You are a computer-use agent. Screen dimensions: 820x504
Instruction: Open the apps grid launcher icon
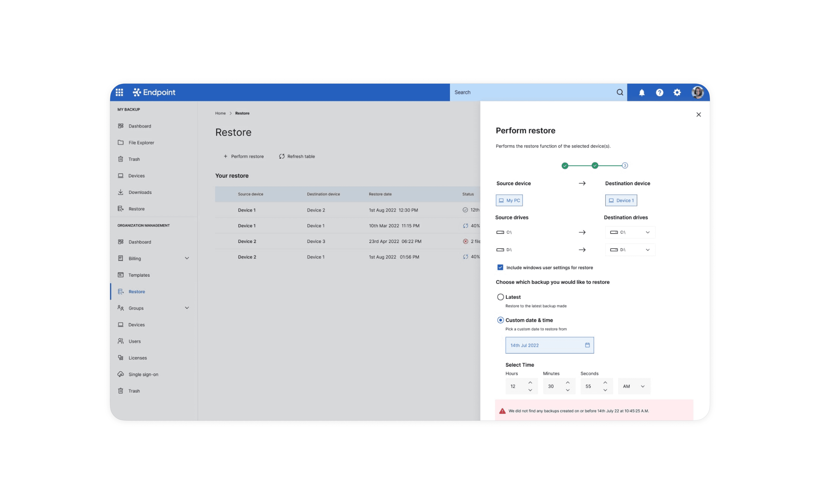pos(119,92)
